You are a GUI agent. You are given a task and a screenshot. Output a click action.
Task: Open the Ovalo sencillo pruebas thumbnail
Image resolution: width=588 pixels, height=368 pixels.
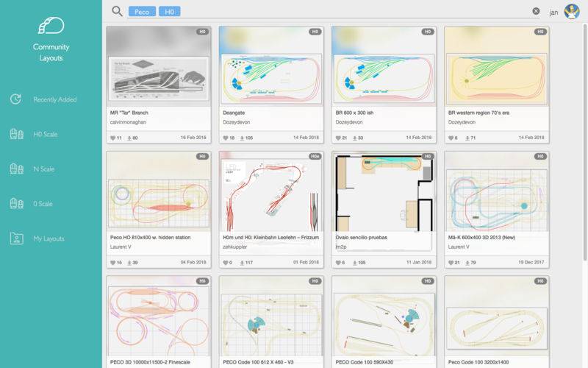pos(384,191)
